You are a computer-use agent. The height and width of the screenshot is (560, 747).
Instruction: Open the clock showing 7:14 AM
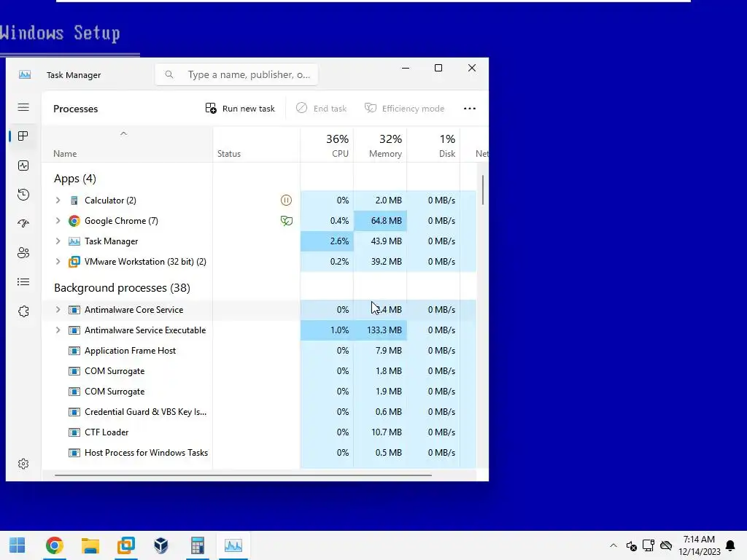(x=700, y=545)
